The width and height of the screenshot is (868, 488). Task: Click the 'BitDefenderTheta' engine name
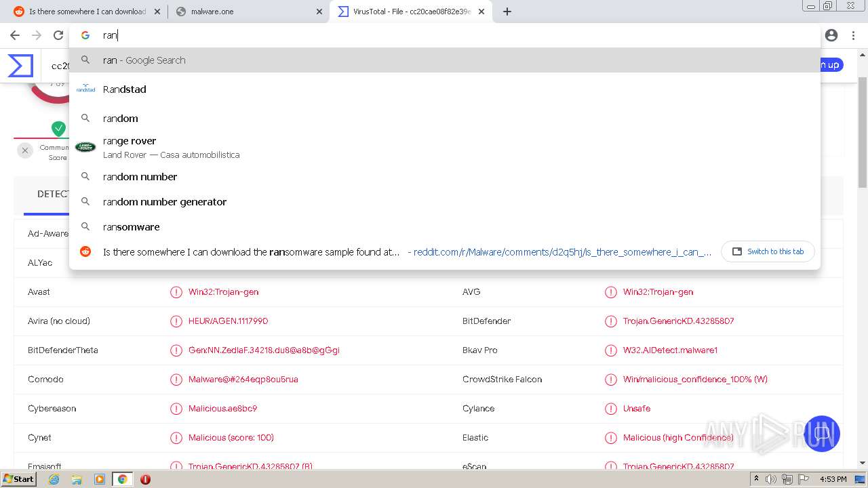[x=63, y=350]
